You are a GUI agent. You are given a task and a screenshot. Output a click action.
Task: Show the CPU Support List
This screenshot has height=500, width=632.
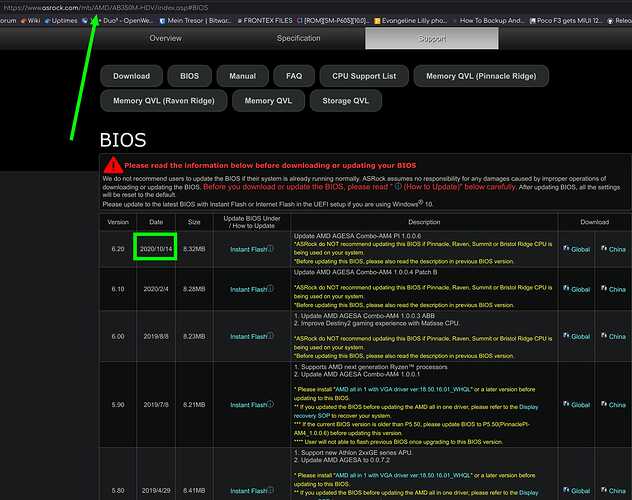click(364, 76)
